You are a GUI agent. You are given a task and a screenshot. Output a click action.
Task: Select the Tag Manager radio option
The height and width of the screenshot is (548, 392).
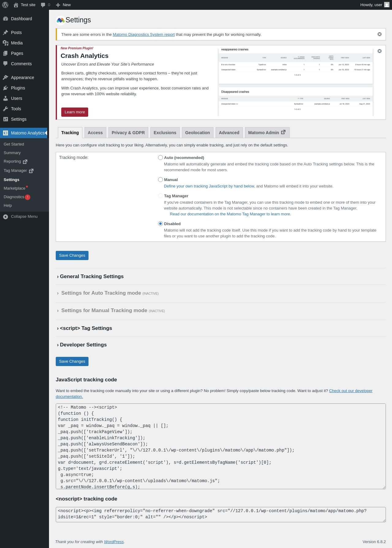pos(160,196)
